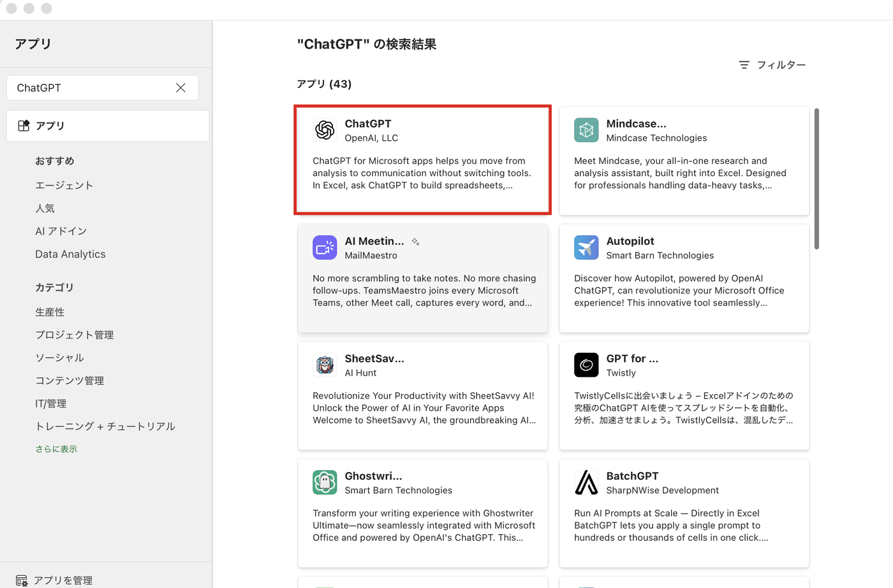Viewport: 893px width, 588px height.
Task: Open the BatchGPT app title
Action: [632, 476]
